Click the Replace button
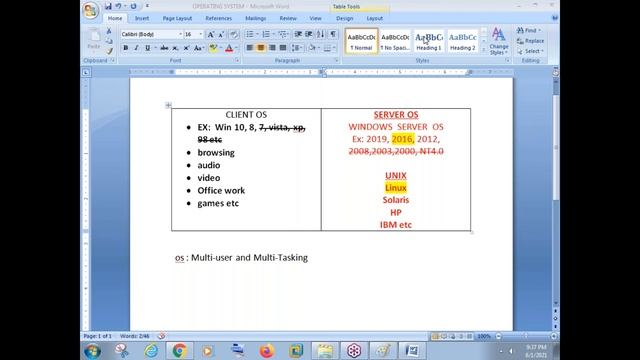Screen dimensions: 640x360 pos(531,41)
